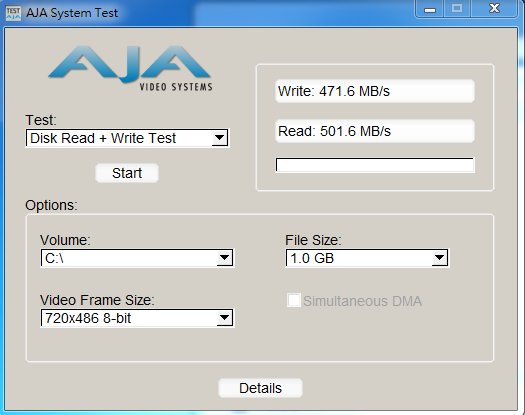Start the disk test

[x=127, y=173]
